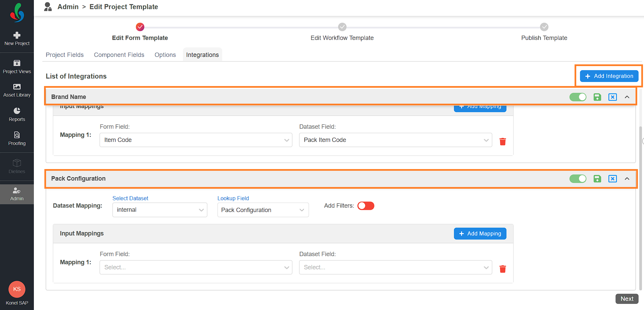
Task: Enable the Add Filters switch
Action: [366, 206]
